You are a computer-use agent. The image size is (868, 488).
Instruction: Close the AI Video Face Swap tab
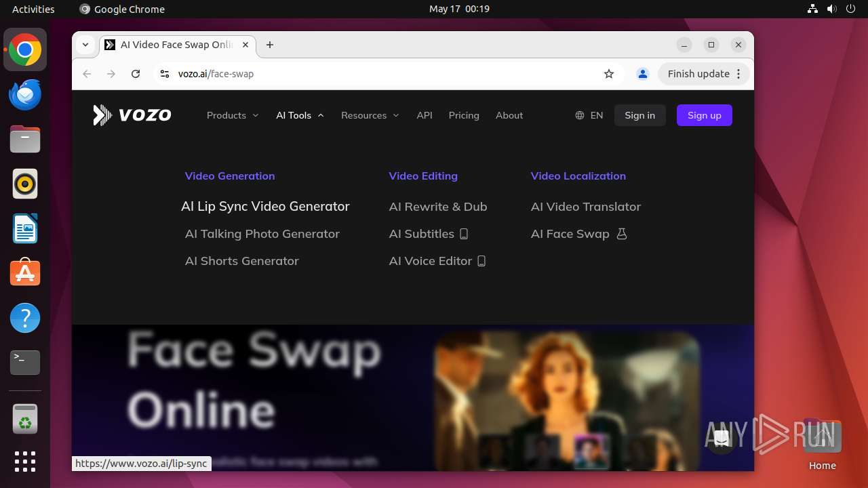[x=245, y=45]
